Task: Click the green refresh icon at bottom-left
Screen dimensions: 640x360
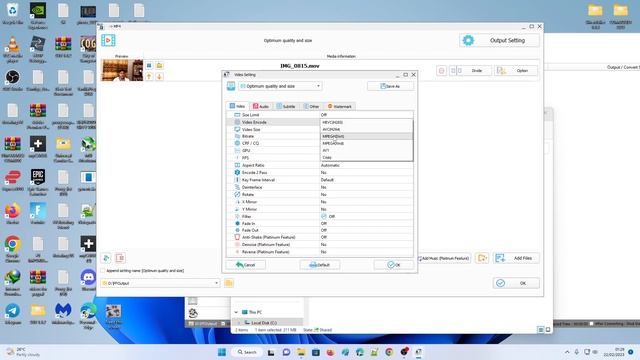Action: tap(106, 258)
